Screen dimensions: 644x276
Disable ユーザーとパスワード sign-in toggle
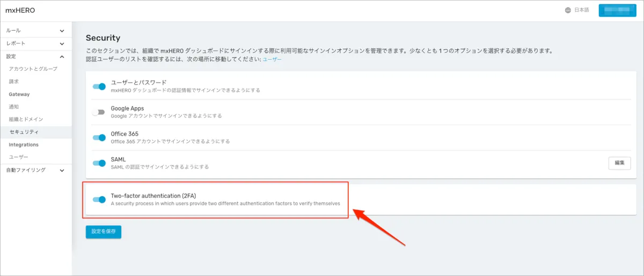(x=99, y=86)
